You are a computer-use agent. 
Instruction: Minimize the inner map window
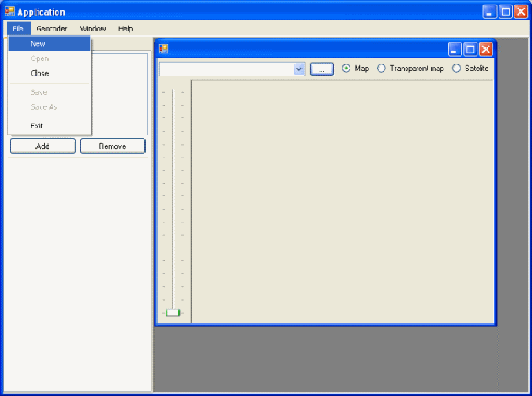[455, 49]
